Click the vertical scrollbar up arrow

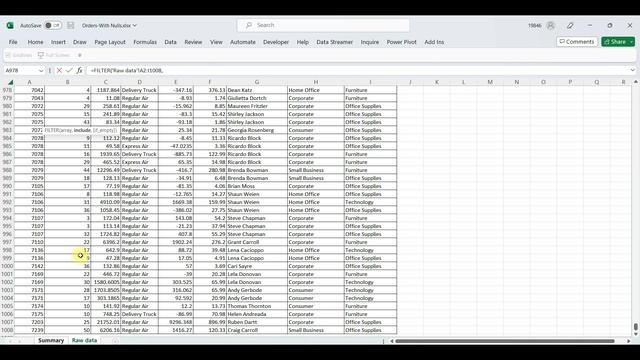pyautogui.click(x=636, y=82)
